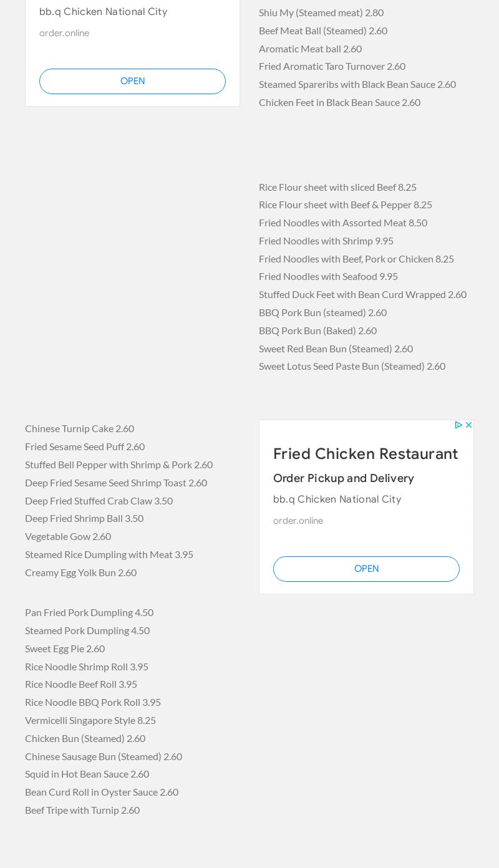Click bb.q Chicken National City under Order Pickup
This screenshot has height=868, width=499.
coord(337,499)
